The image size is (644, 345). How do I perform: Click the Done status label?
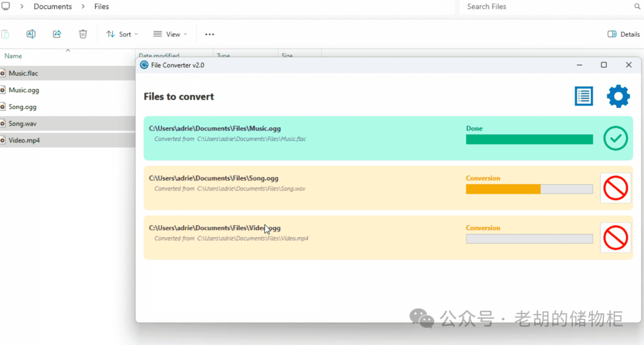coord(474,128)
